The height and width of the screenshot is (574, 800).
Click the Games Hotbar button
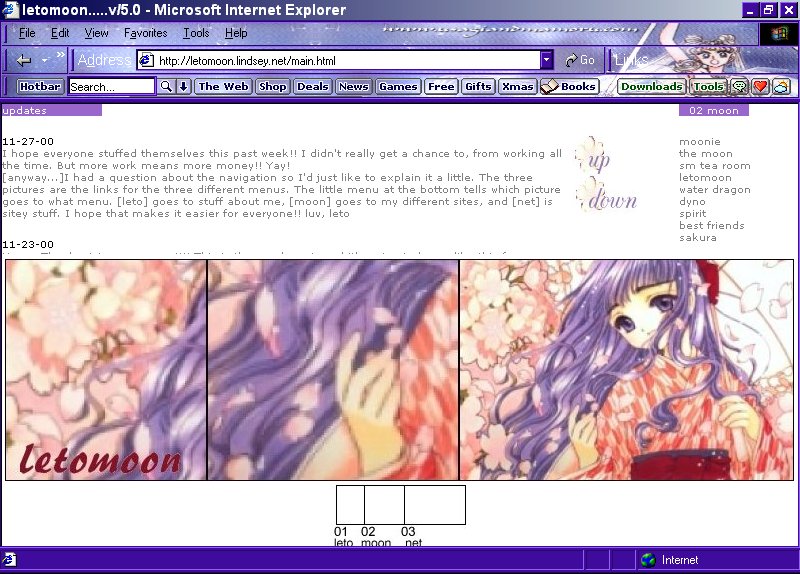(398, 87)
